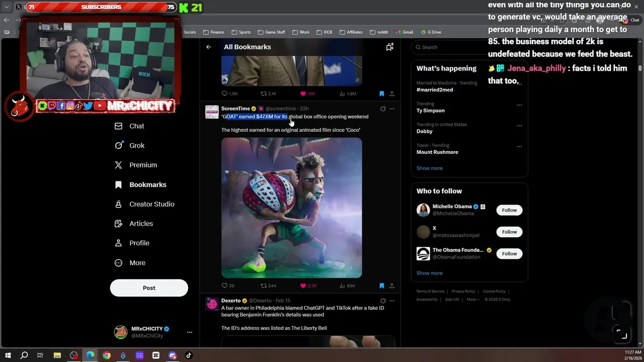
Task: Open Creator Studio in the sidebar
Action: pyautogui.click(x=144, y=204)
